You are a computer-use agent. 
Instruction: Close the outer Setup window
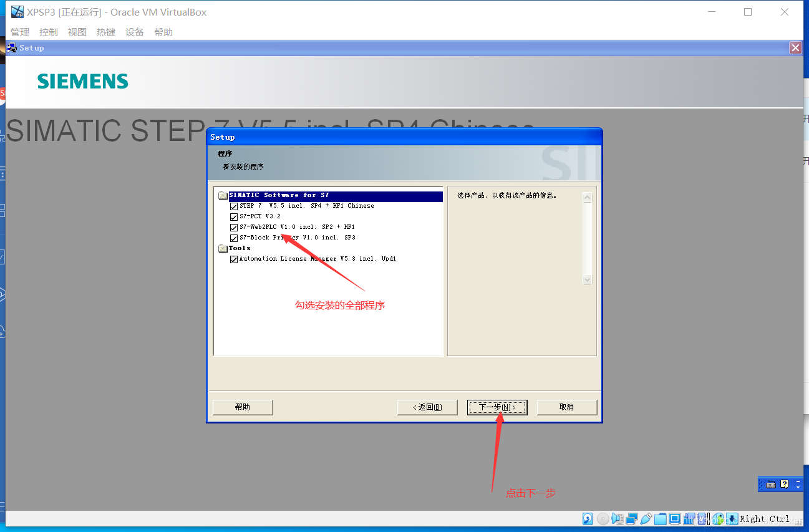[795, 48]
